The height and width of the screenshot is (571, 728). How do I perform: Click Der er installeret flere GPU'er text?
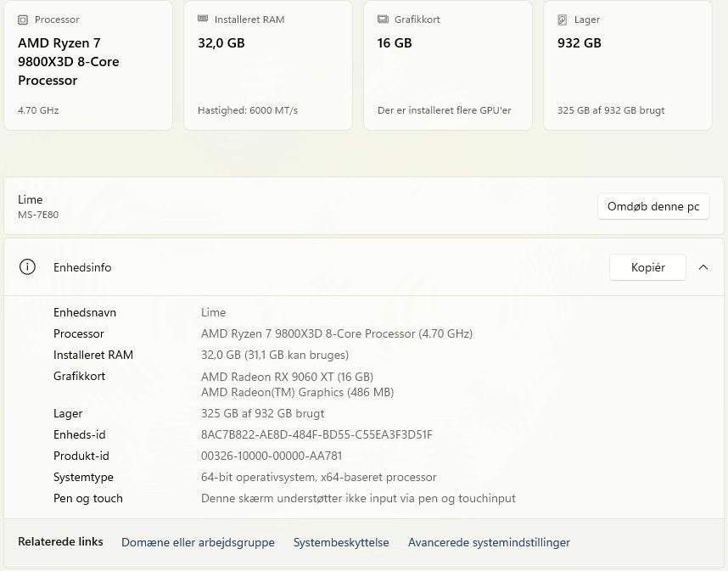point(445,110)
